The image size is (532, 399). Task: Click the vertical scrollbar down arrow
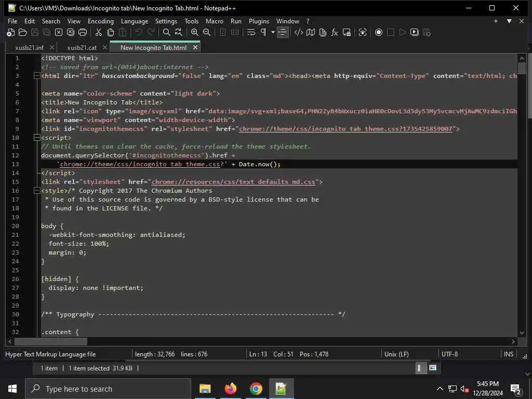click(522, 333)
